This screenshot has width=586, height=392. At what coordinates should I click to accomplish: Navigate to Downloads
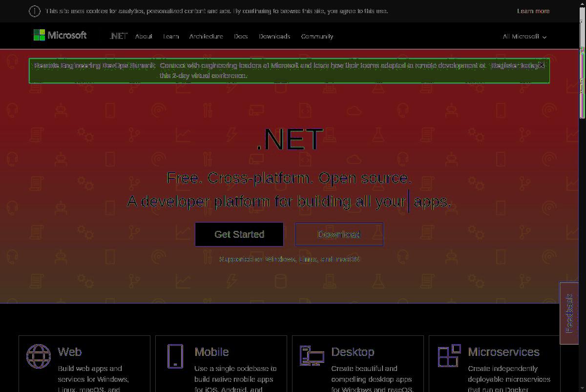(274, 37)
